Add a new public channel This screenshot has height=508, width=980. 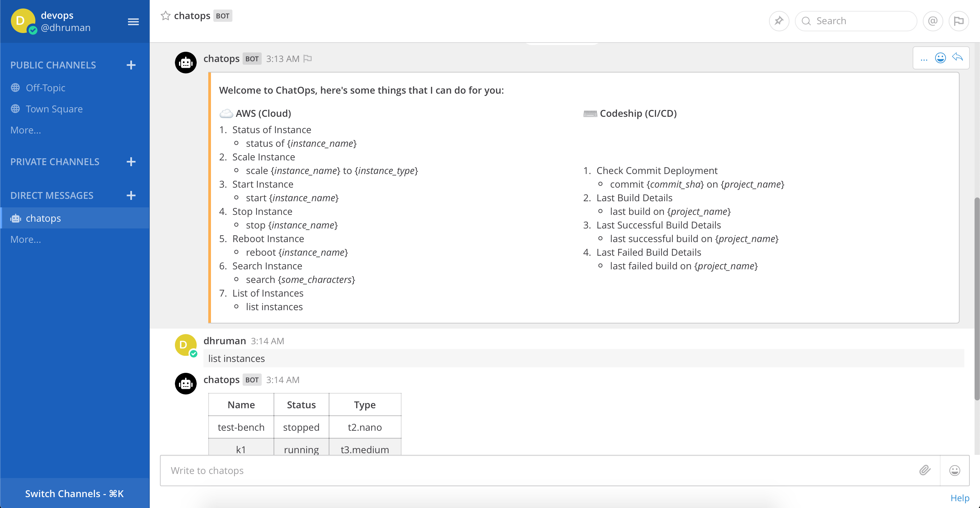(131, 65)
